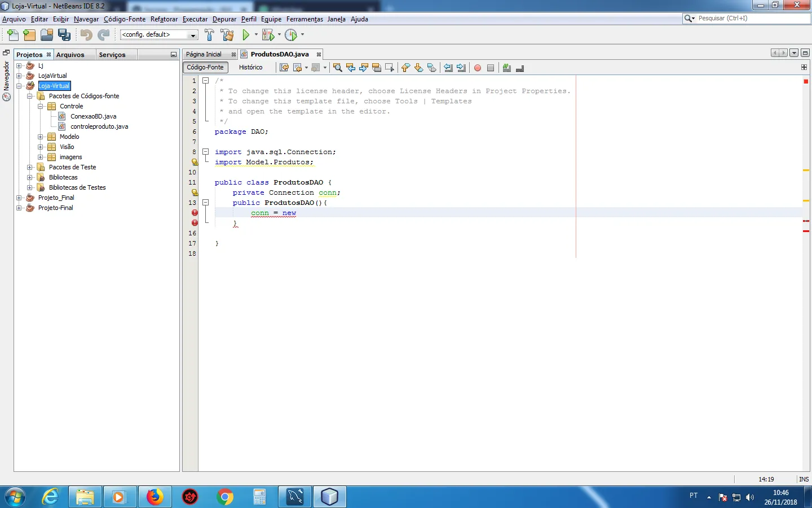This screenshot has width=812, height=508.
Task: Run the project with green play button
Action: [246, 35]
